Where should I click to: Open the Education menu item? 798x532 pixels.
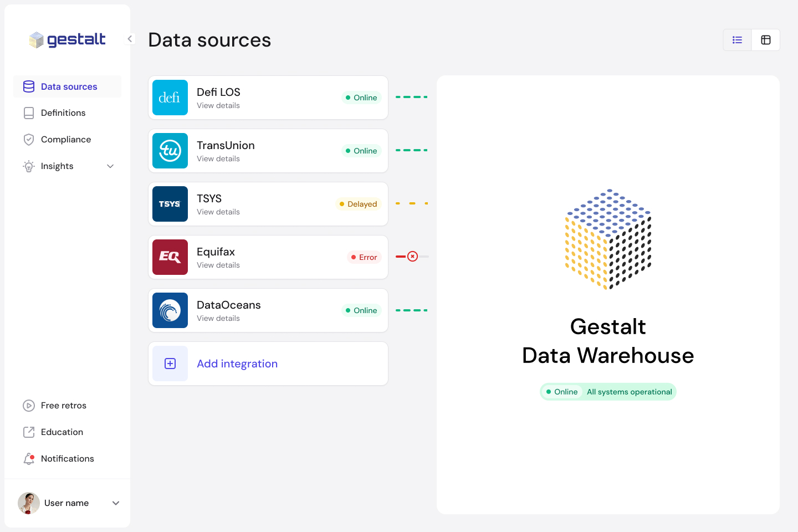coord(62,432)
